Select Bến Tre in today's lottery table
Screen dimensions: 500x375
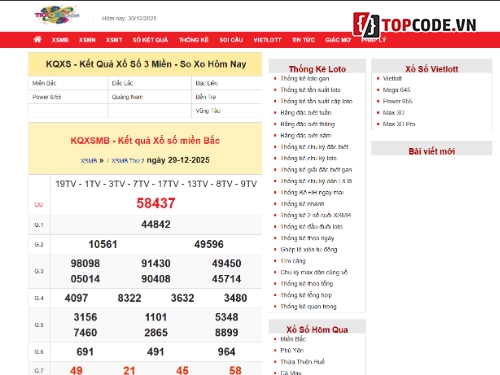point(206,97)
